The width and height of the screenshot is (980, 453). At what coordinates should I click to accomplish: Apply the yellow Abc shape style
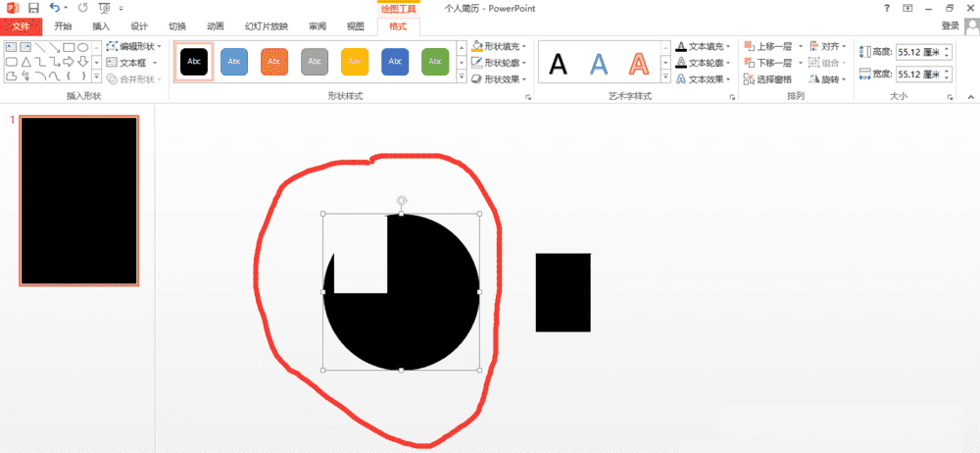point(355,62)
